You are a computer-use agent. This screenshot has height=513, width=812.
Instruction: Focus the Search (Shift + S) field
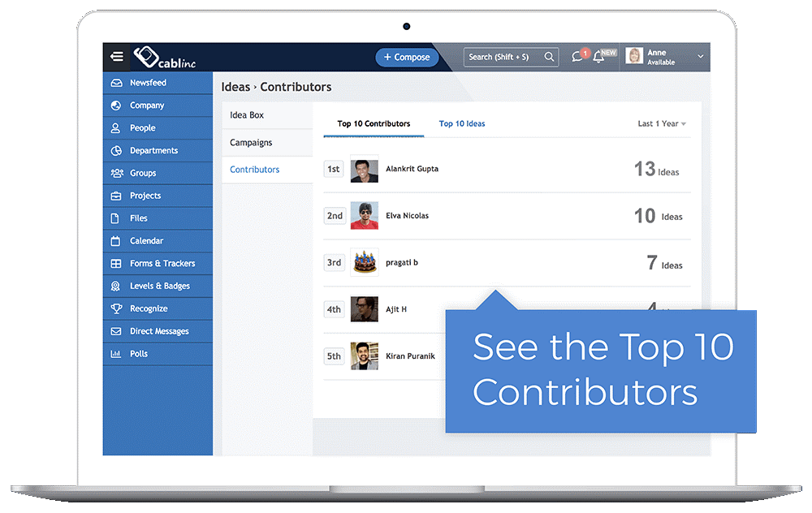[511, 57]
